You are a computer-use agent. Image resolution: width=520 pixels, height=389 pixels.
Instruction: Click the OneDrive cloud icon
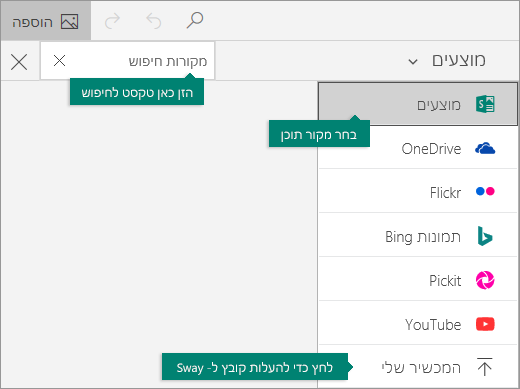(485, 148)
